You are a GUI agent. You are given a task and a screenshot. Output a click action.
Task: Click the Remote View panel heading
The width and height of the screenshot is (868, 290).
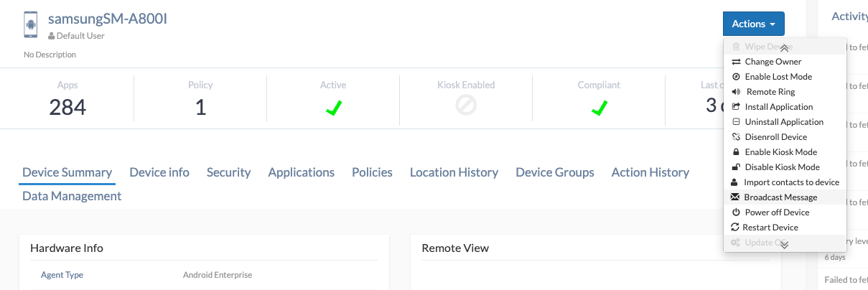pyautogui.click(x=455, y=248)
